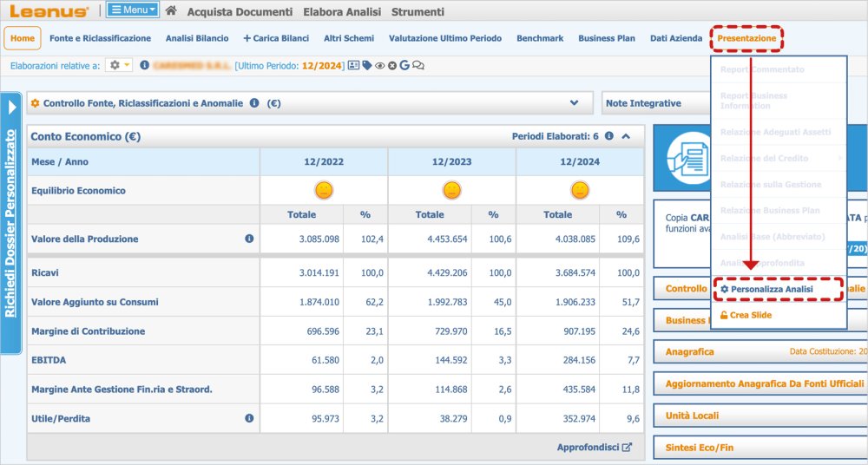The image size is (868, 465).
Task: Open the gear settings dropdown for Elaborazioni
Action: tap(119, 65)
